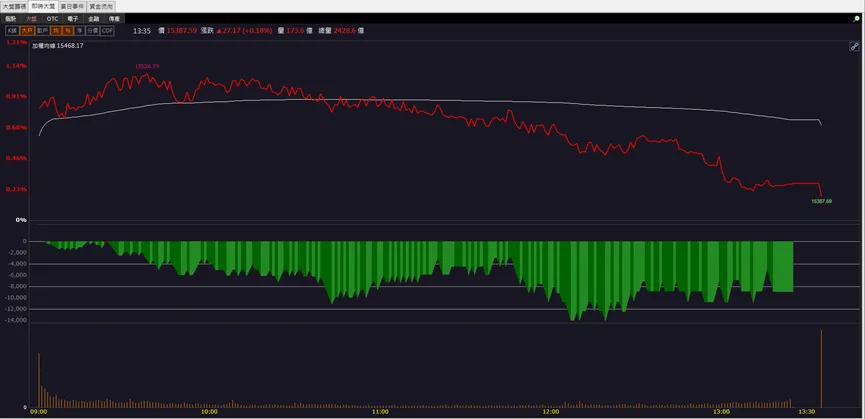Click the 13:30 time axis label

807,412
